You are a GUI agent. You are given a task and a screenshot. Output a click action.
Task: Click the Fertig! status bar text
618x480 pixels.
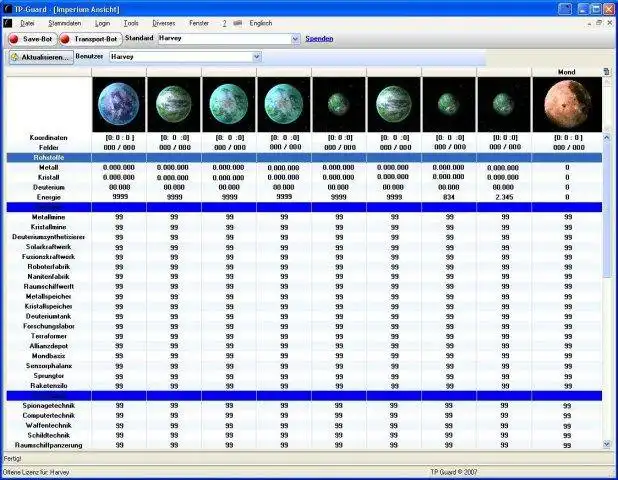[13, 459]
